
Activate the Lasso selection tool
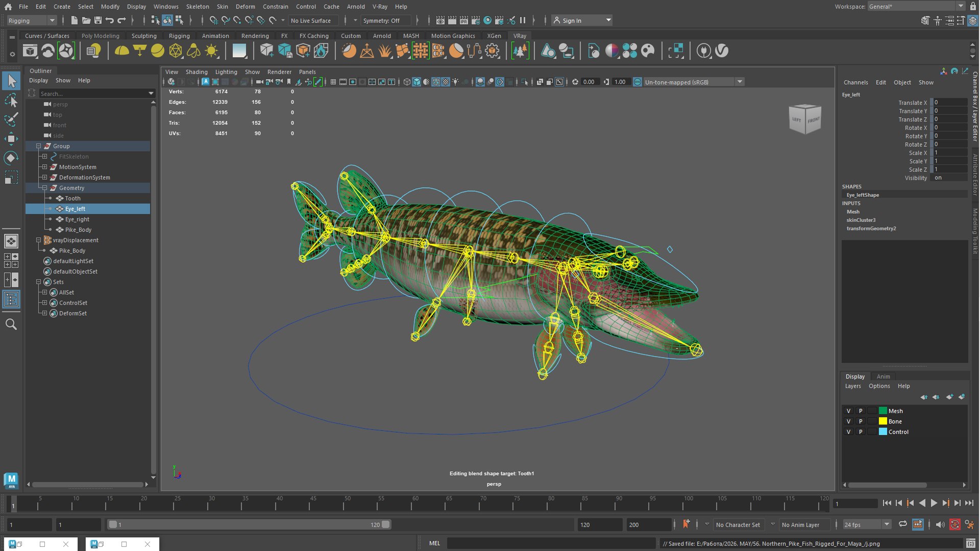point(11,101)
